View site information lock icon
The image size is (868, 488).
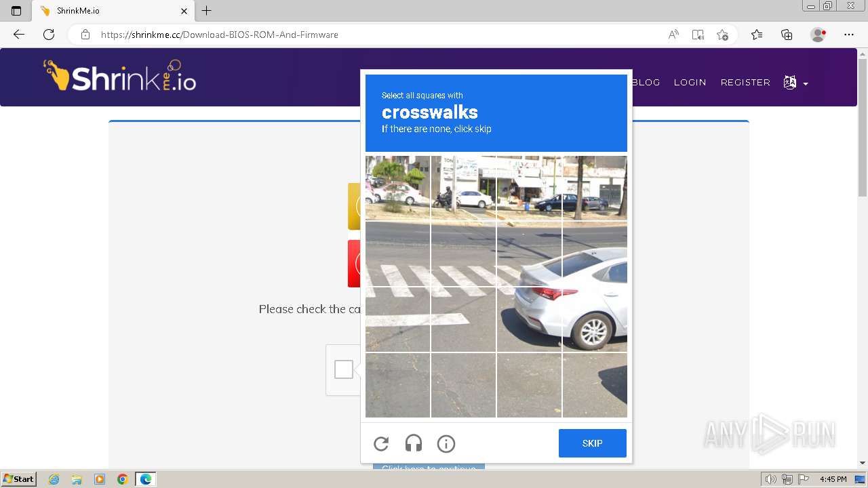click(85, 35)
